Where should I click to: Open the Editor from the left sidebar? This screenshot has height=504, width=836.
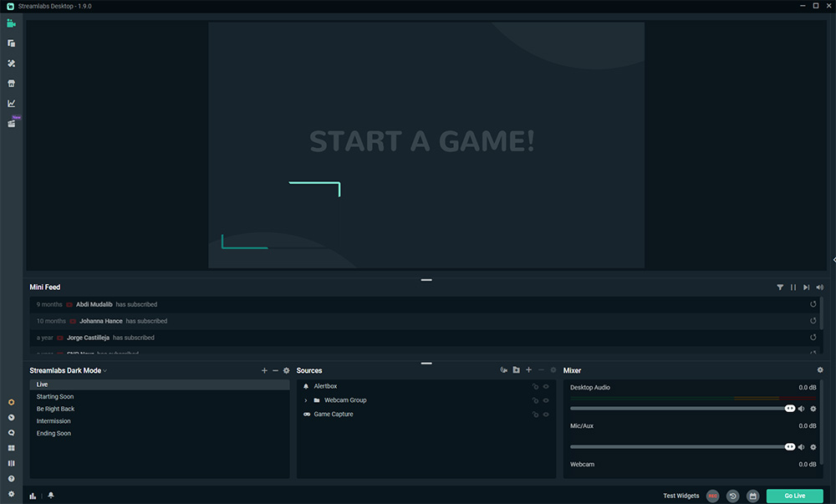click(12, 23)
